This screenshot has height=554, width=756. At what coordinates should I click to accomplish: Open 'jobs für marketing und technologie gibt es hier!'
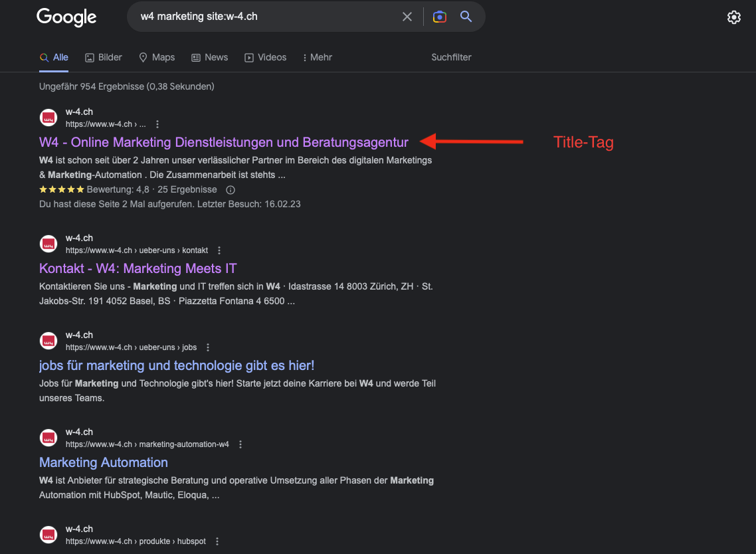pyautogui.click(x=177, y=365)
